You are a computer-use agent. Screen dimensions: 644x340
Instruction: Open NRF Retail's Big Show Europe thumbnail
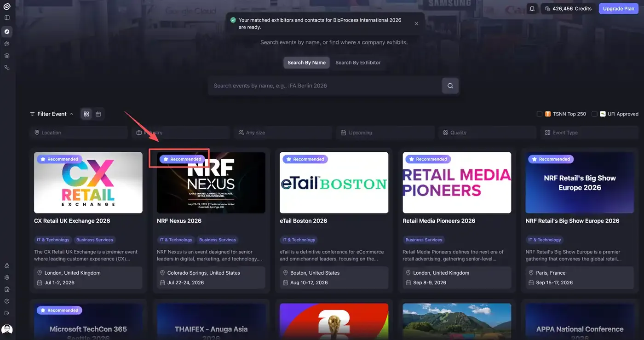click(580, 183)
